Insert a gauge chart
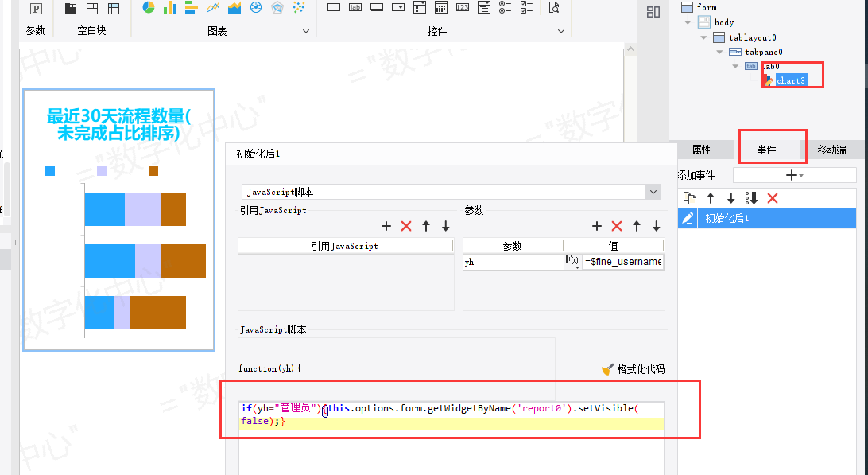 coord(256,7)
